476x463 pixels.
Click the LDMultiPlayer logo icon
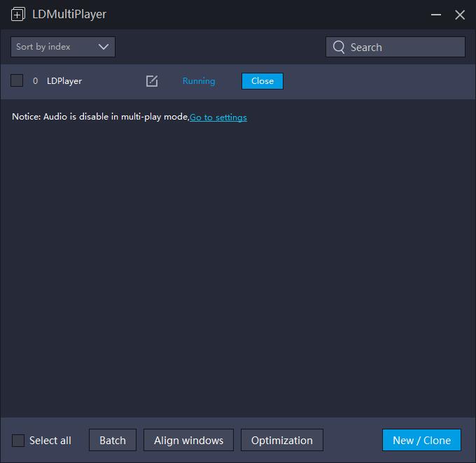[18, 14]
